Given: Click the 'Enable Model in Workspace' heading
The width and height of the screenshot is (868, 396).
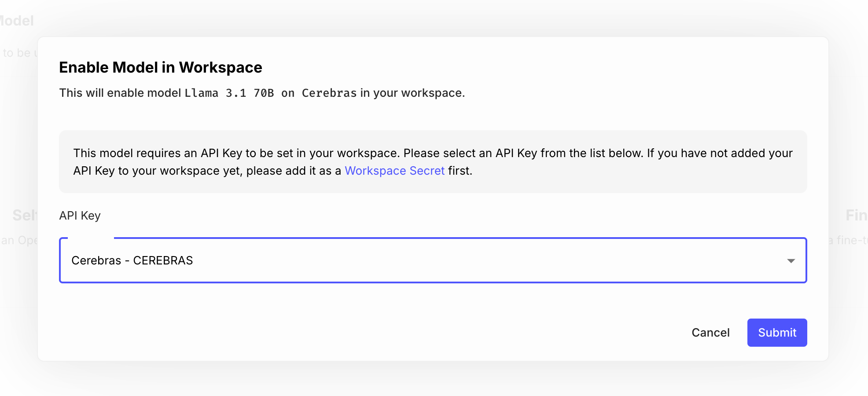Looking at the screenshot, I should click(161, 67).
